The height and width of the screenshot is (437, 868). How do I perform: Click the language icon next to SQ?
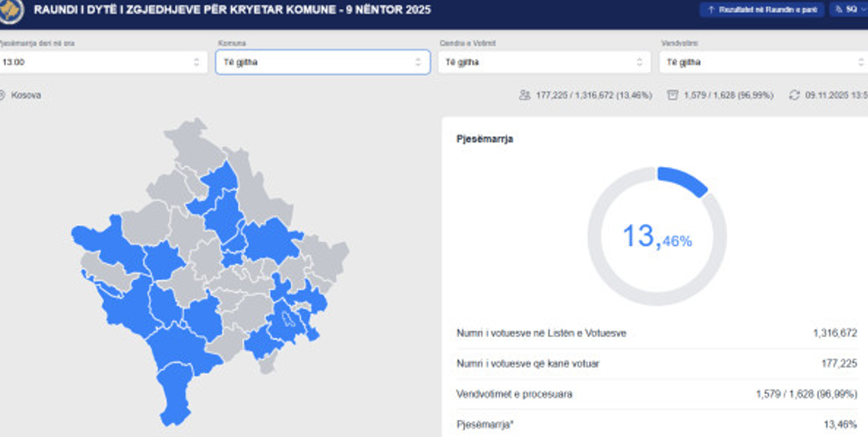pyautogui.click(x=838, y=10)
